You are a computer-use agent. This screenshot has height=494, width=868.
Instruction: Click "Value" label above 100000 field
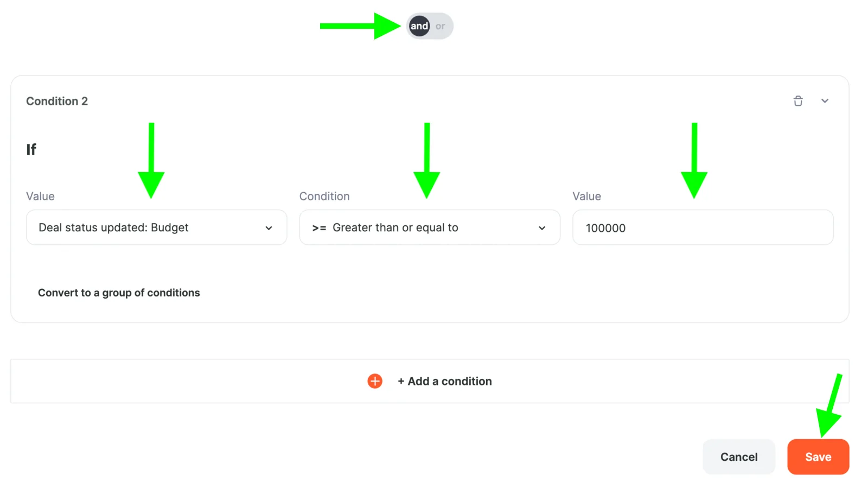coord(586,197)
